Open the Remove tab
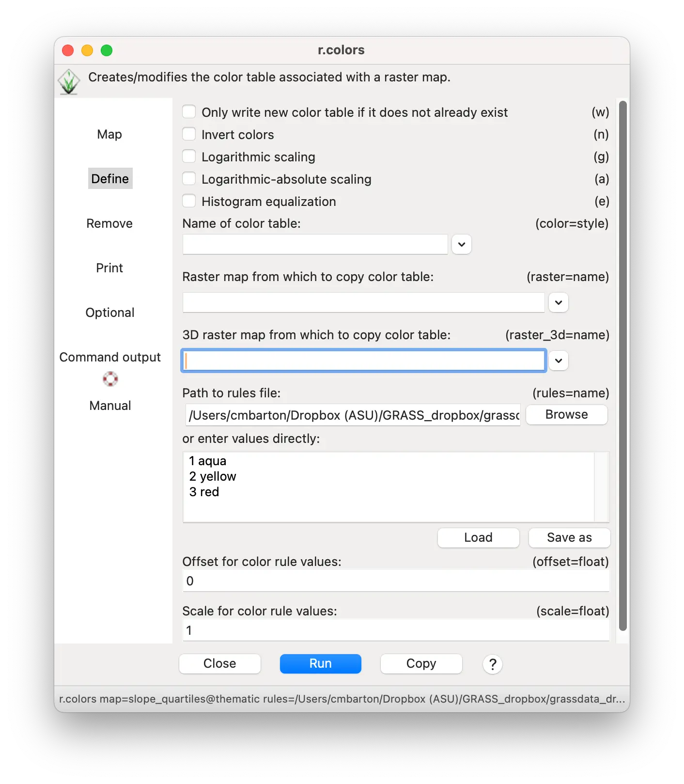Image resolution: width=684 pixels, height=784 pixels. tap(109, 223)
